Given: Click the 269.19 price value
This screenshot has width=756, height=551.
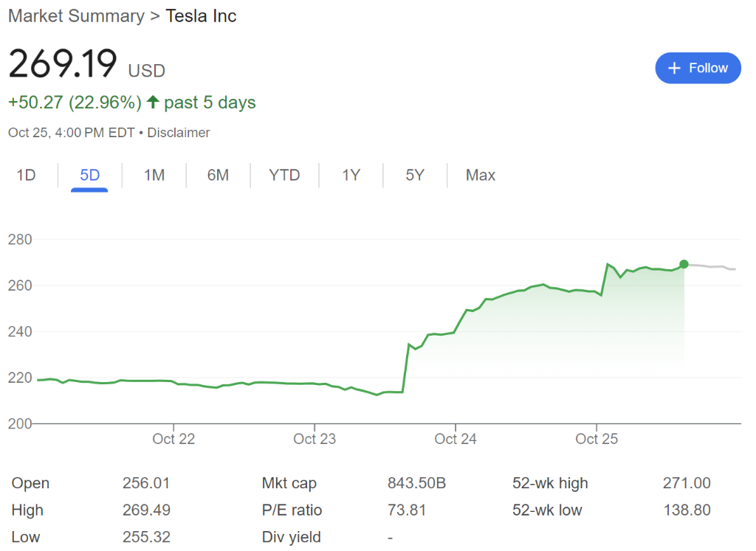Looking at the screenshot, I should tap(63, 64).
